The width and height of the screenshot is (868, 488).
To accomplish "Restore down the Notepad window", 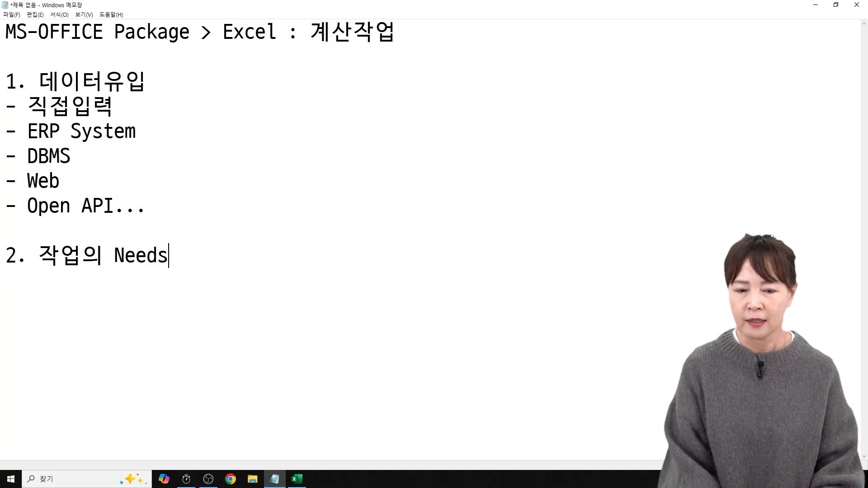I will 835,5.
